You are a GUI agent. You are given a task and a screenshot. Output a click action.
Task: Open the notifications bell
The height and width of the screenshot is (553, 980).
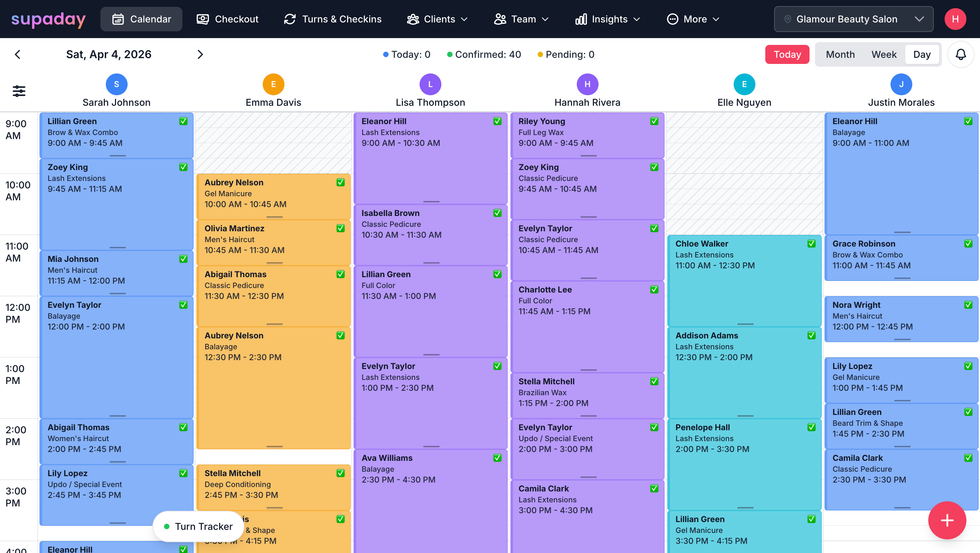point(961,54)
